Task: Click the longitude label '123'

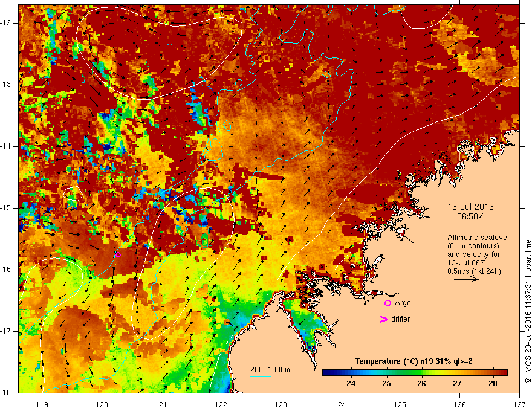Action: pyautogui.click(x=281, y=404)
